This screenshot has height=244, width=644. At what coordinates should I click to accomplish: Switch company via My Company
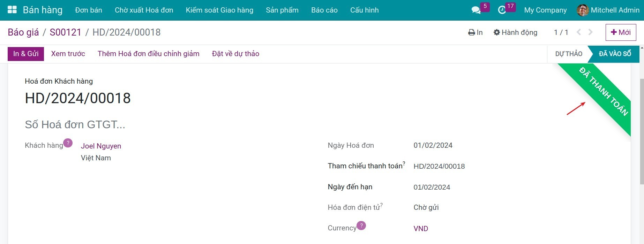tap(545, 10)
